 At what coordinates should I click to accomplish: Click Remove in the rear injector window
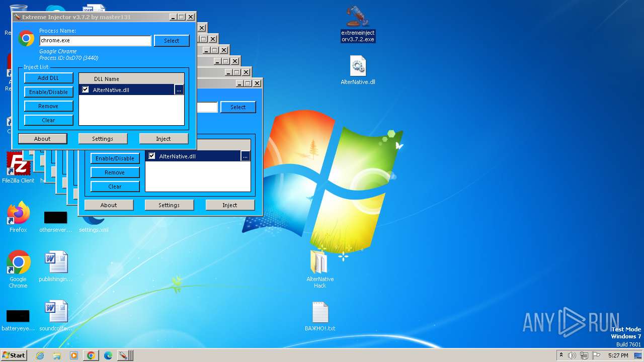[115, 172]
